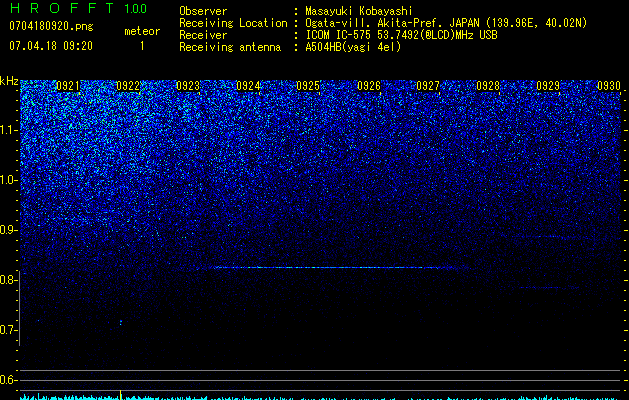
Task: Click the Receiver field label
Action: [203, 35]
